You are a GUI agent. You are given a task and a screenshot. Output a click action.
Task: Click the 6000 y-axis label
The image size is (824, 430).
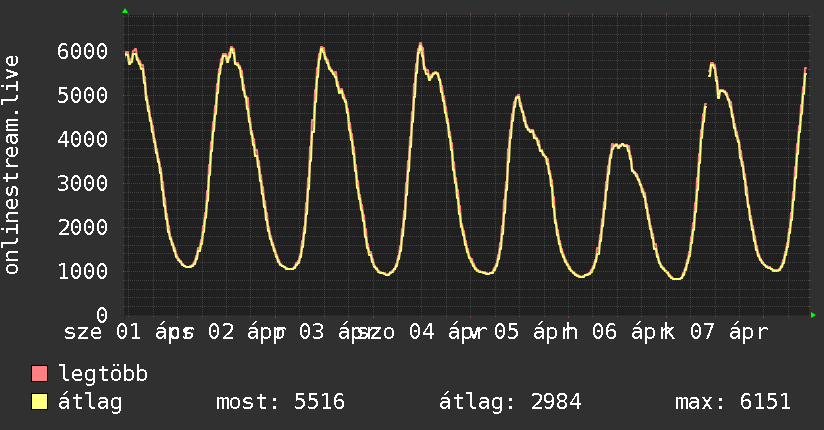(x=84, y=51)
